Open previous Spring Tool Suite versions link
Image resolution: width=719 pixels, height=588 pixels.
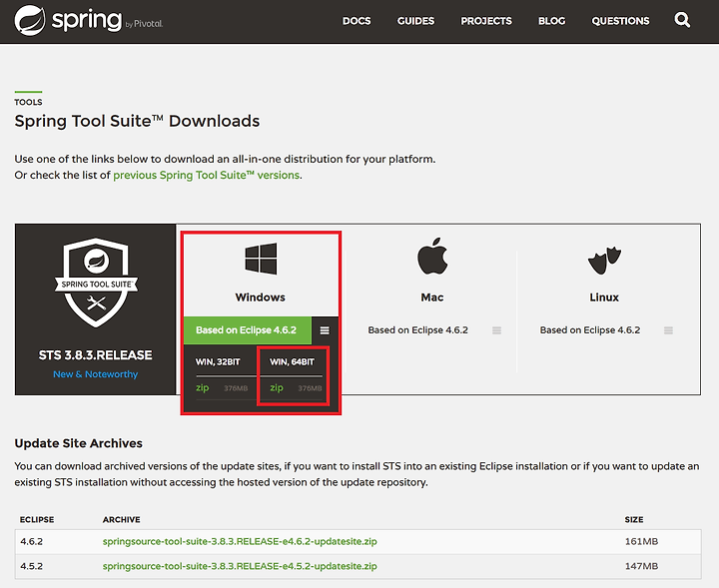(x=207, y=175)
